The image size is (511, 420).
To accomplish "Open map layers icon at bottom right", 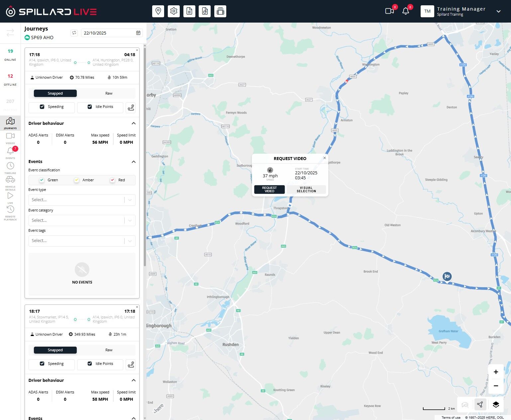I will tap(496, 404).
